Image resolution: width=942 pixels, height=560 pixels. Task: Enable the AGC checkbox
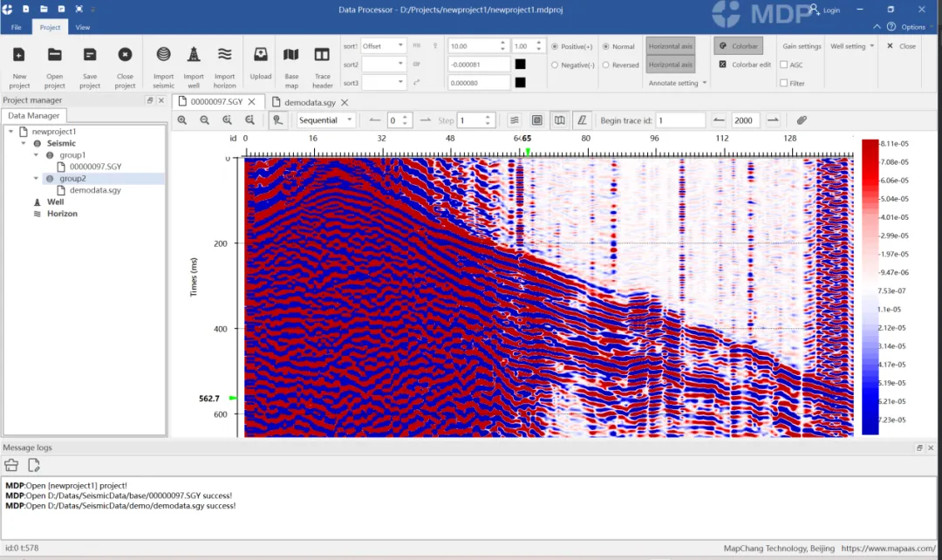(x=783, y=65)
